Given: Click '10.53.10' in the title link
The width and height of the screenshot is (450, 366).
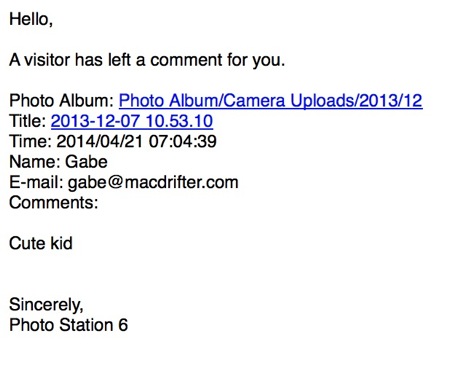Looking at the screenshot, I should click(x=179, y=121).
